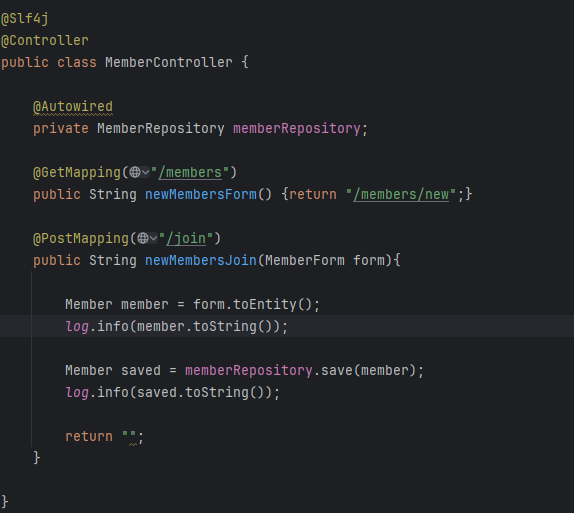Click the private keyword
The height and width of the screenshot is (513, 574).
pos(61,129)
